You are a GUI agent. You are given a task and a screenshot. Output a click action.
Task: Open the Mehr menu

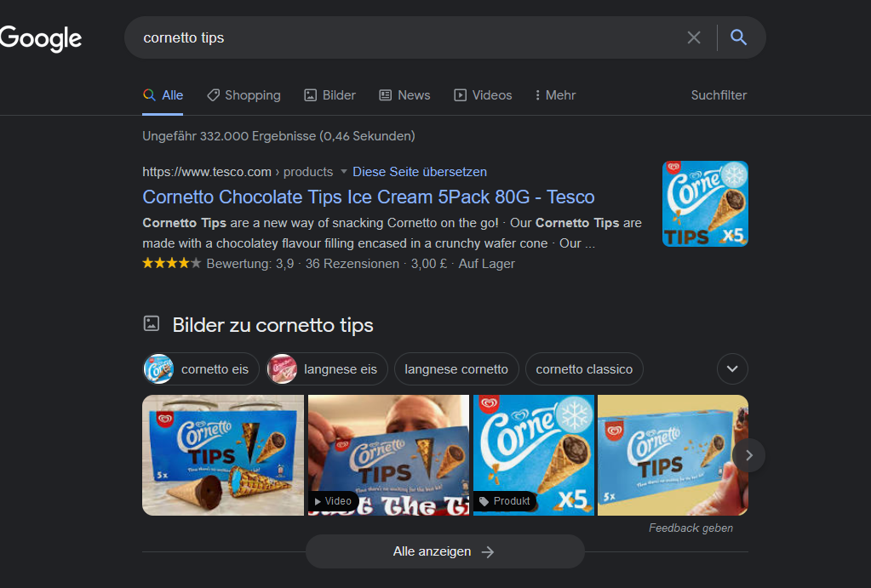tap(555, 95)
